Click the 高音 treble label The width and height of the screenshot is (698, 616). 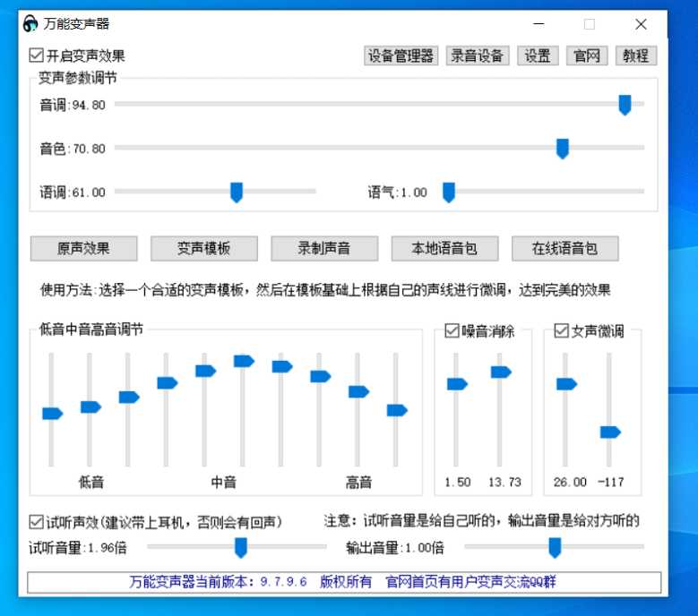coord(358,482)
